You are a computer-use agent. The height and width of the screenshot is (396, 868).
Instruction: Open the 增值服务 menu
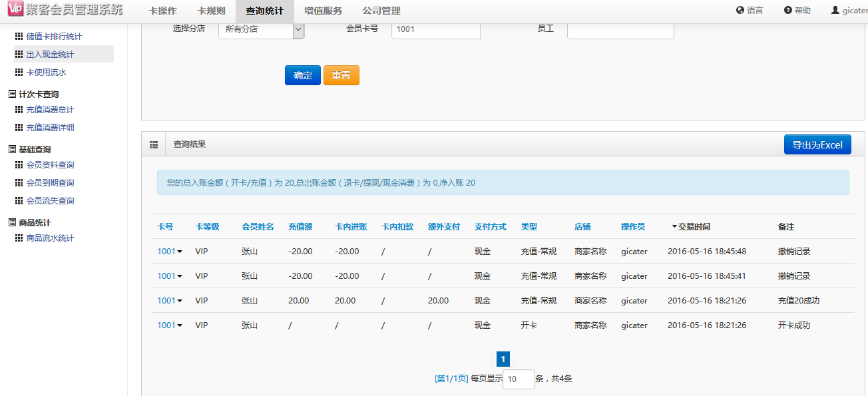(323, 11)
